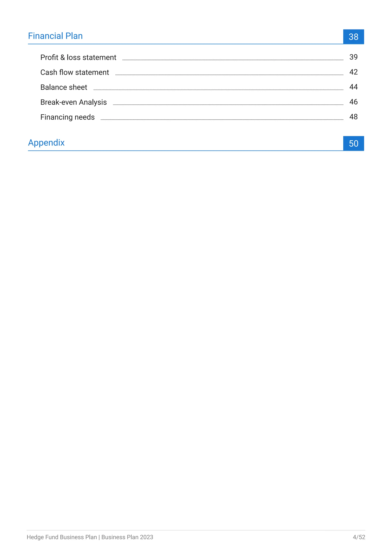
Task: Click the footer text Hedge Fund Business Plan
Action: click(62, 537)
